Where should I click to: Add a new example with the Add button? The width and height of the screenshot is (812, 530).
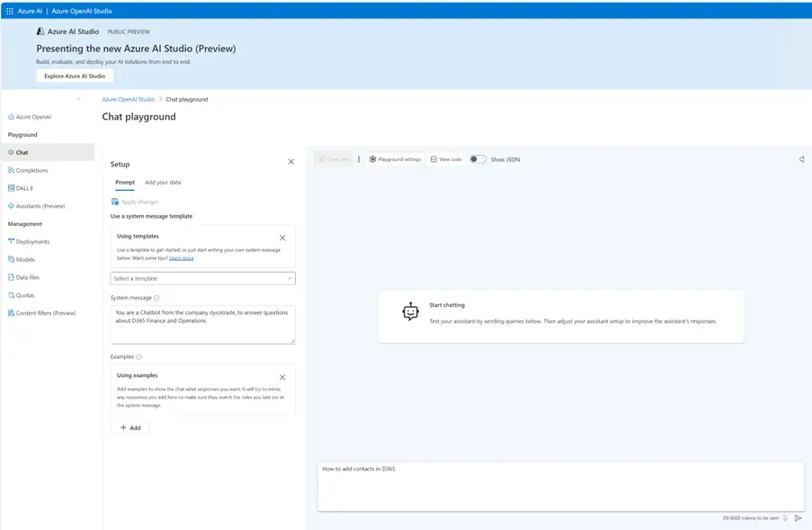(x=130, y=428)
